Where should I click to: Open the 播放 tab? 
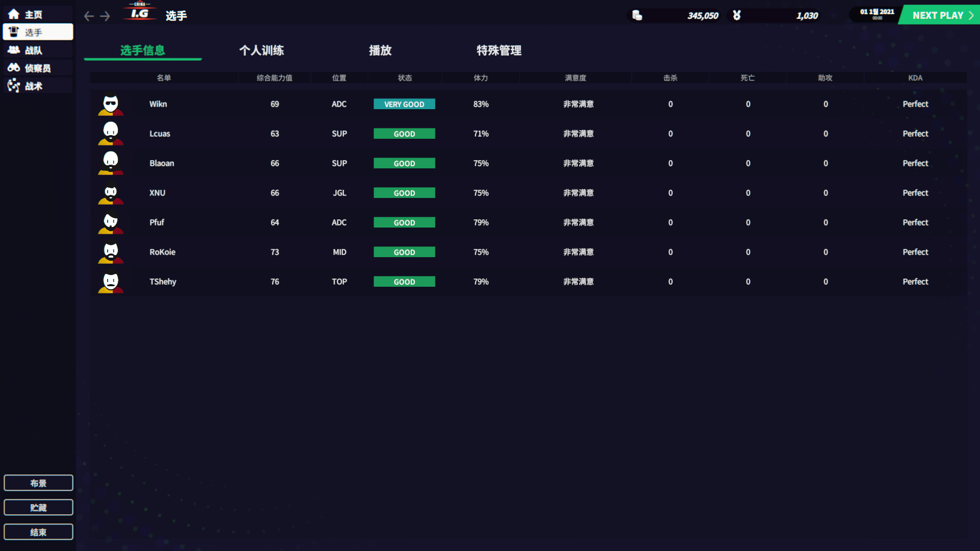[380, 51]
